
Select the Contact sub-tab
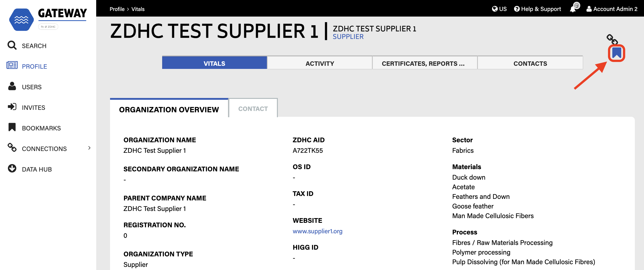click(253, 109)
